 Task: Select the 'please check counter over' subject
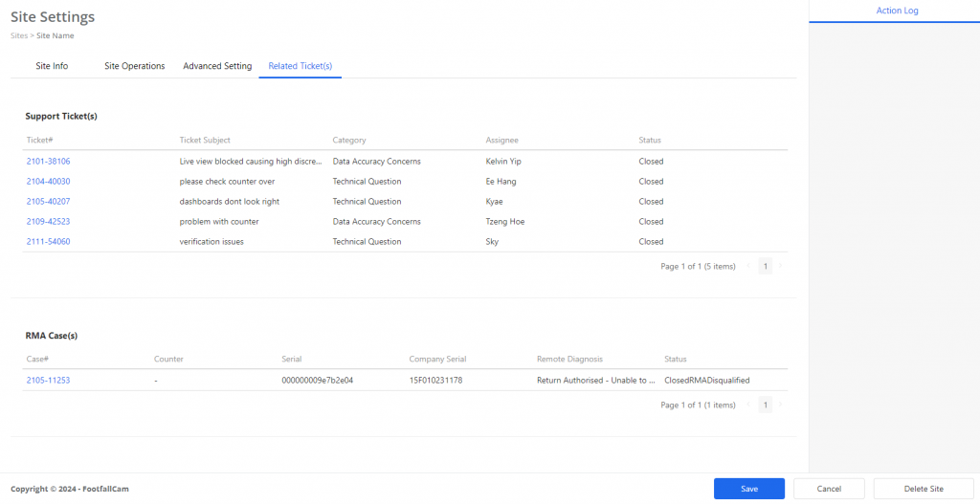(x=227, y=181)
